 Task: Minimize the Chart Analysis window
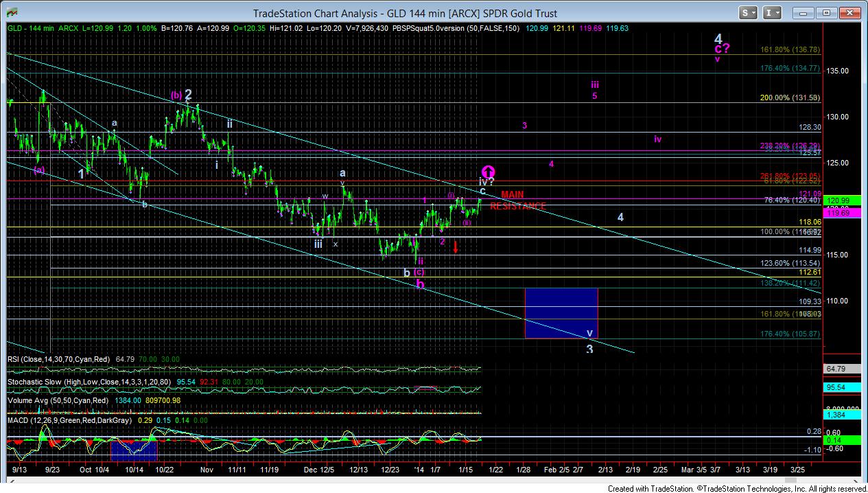coord(804,12)
